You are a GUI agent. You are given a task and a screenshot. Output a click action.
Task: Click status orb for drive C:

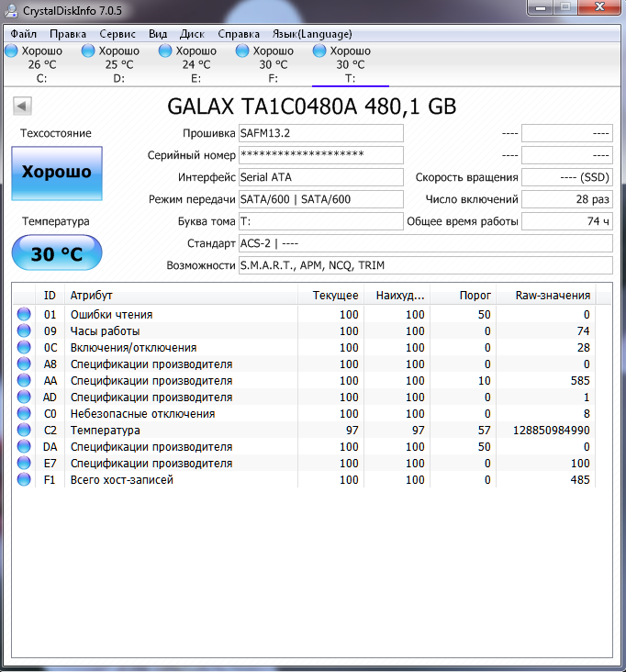11,50
